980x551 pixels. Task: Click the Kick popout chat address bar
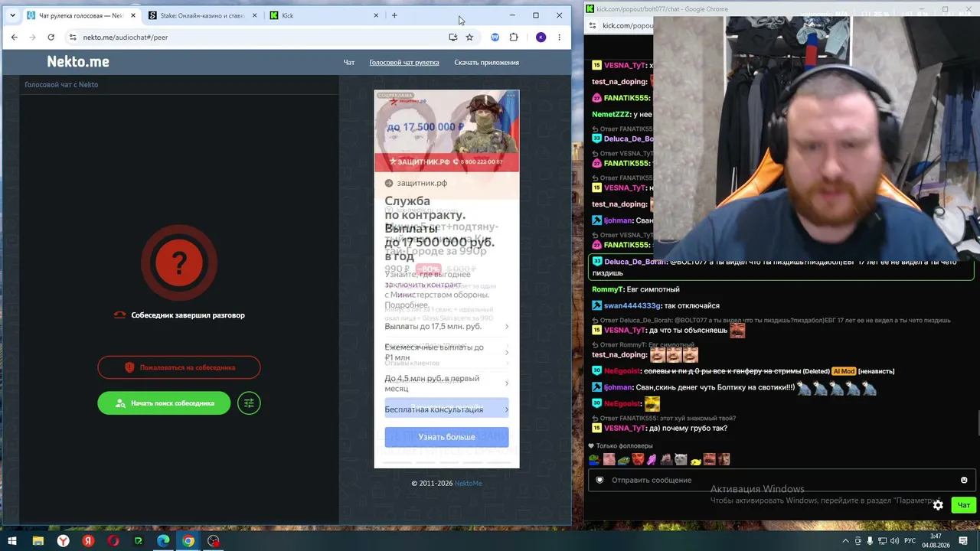[627, 25]
